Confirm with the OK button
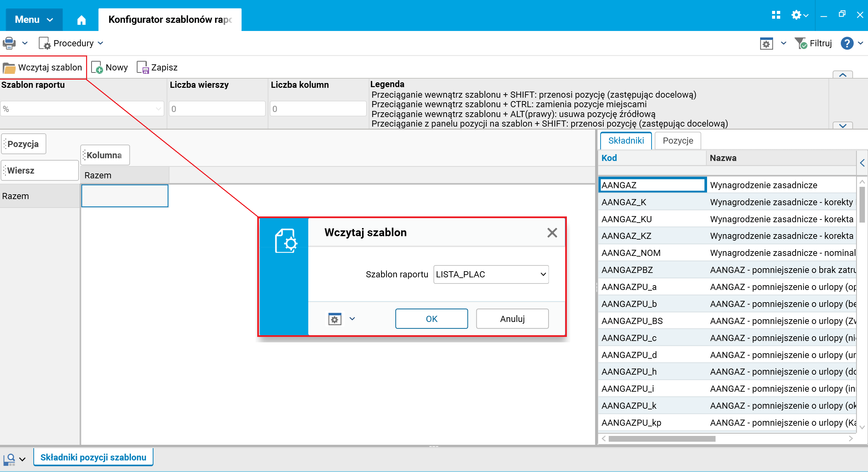Image resolution: width=868 pixels, height=472 pixels. (x=431, y=319)
